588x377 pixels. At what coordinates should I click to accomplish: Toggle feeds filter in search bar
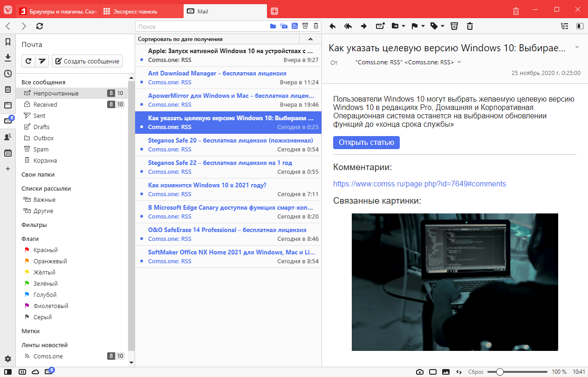tap(295, 26)
